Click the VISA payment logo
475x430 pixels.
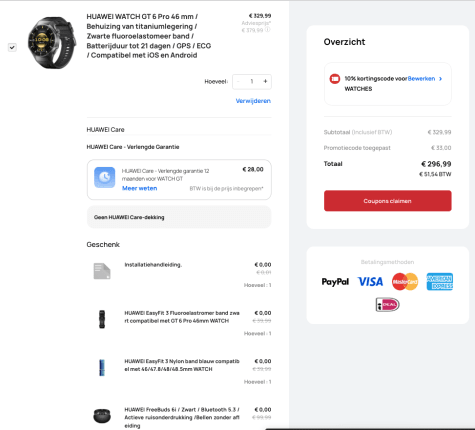370,282
